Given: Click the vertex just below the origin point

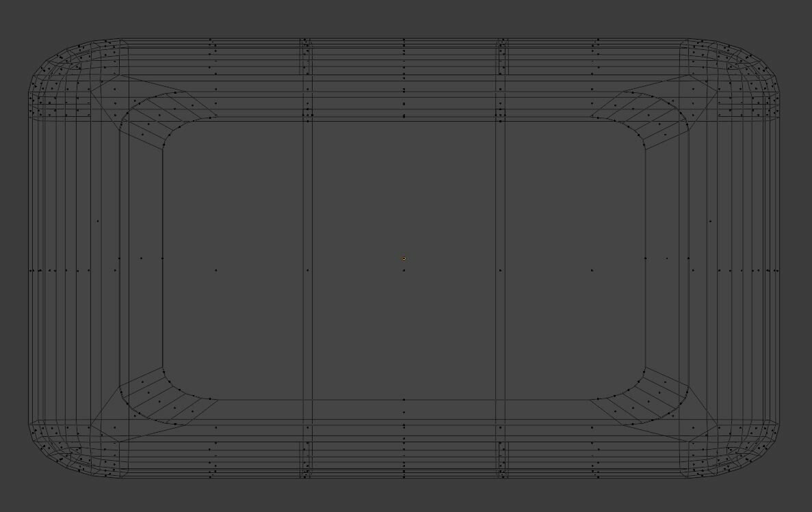Looking at the screenshot, I should [404, 269].
